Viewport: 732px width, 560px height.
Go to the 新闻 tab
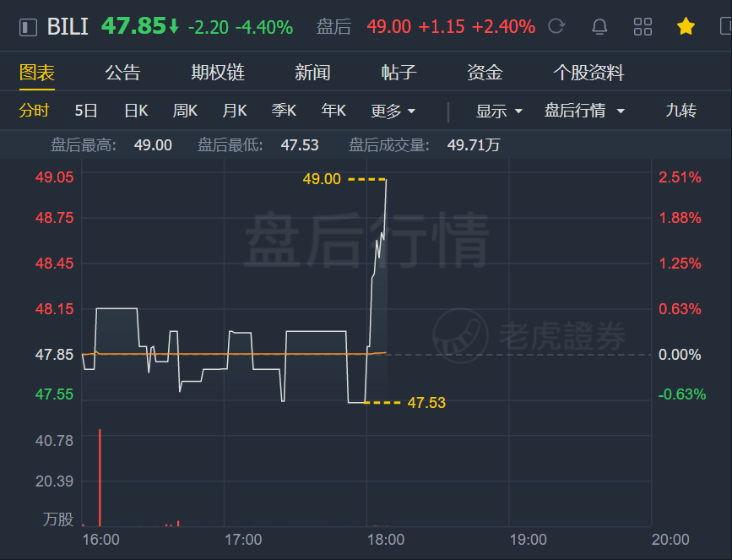312,73
